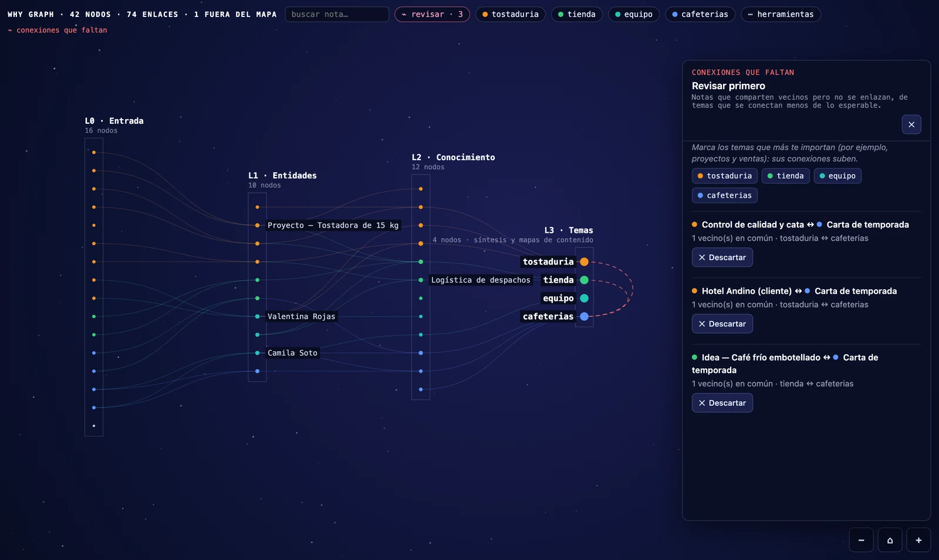
Task: Toggle the equipo filter in top bar
Action: coord(633,14)
